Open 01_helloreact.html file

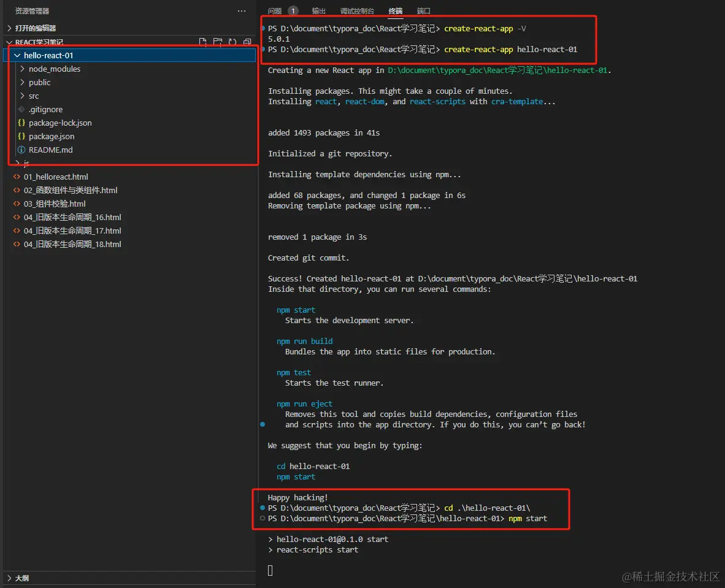click(56, 177)
